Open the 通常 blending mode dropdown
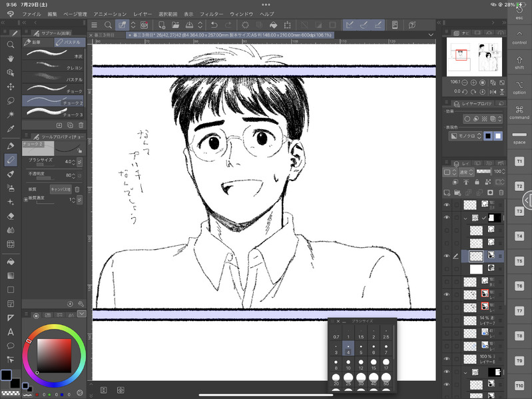Screen dimensions: 532x399 click(466, 172)
